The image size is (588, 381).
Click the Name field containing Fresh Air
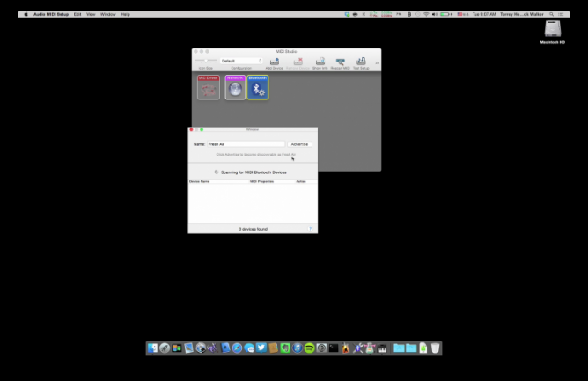point(246,143)
